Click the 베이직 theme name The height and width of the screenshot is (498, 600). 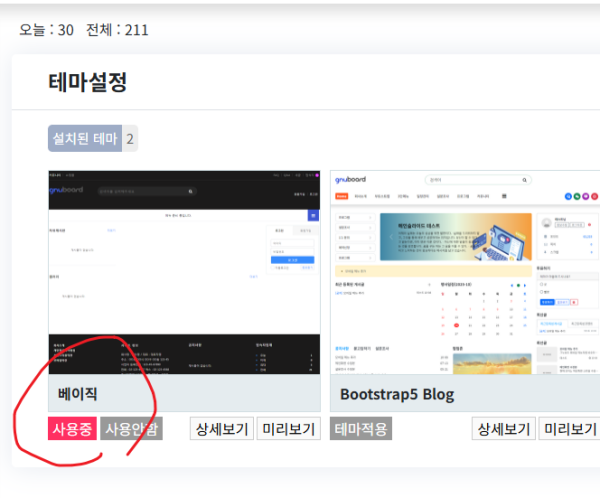coord(78,394)
